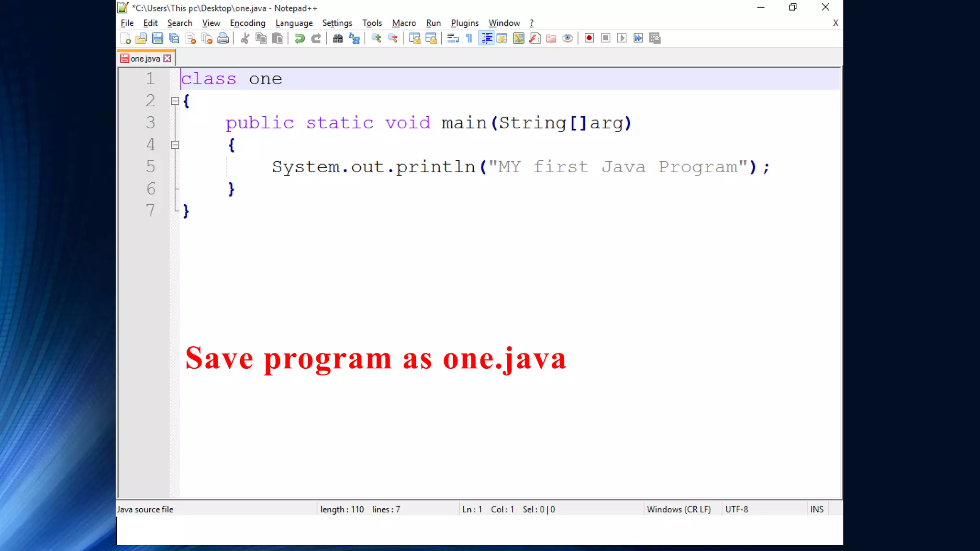Viewport: 980px width, 551px height.
Task: Click the Print toolbar icon
Action: (223, 38)
